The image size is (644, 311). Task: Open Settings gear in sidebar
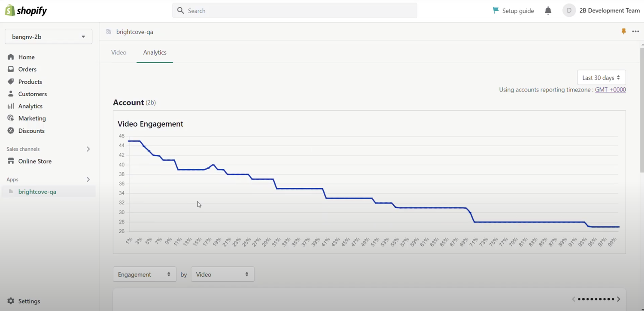tap(11, 301)
